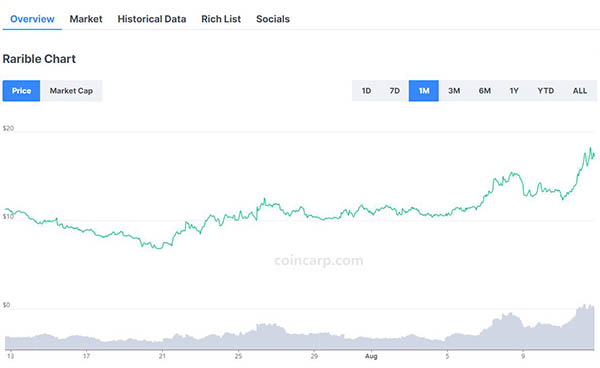Switch to the Market tab

(x=86, y=19)
